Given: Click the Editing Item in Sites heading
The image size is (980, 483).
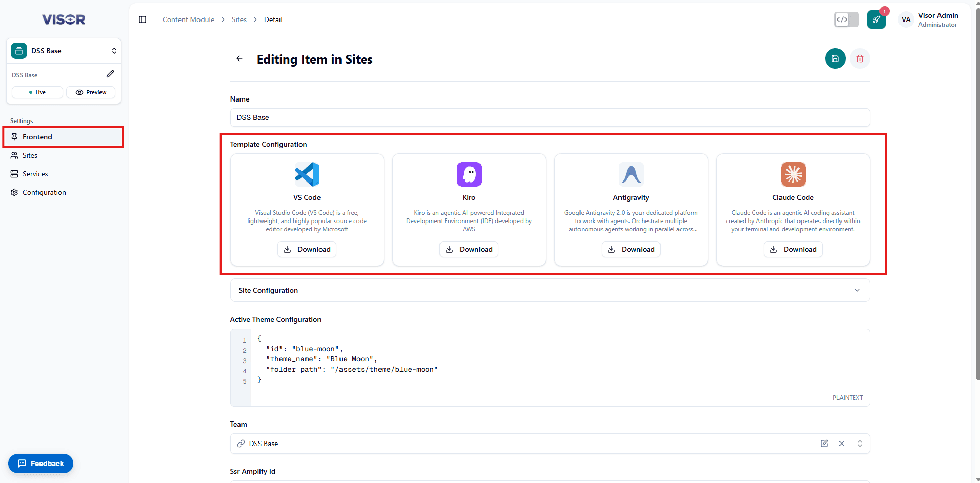Looking at the screenshot, I should (x=314, y=59).
